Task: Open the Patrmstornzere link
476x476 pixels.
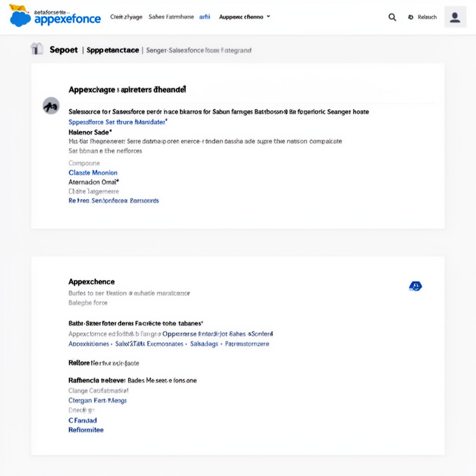Action: click(x=247, y=344)
